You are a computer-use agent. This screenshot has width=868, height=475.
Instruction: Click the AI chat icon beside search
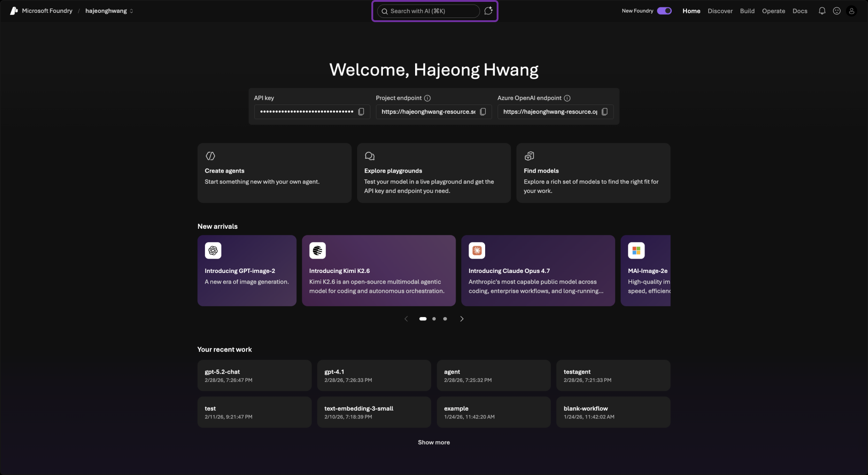(488, 11)
